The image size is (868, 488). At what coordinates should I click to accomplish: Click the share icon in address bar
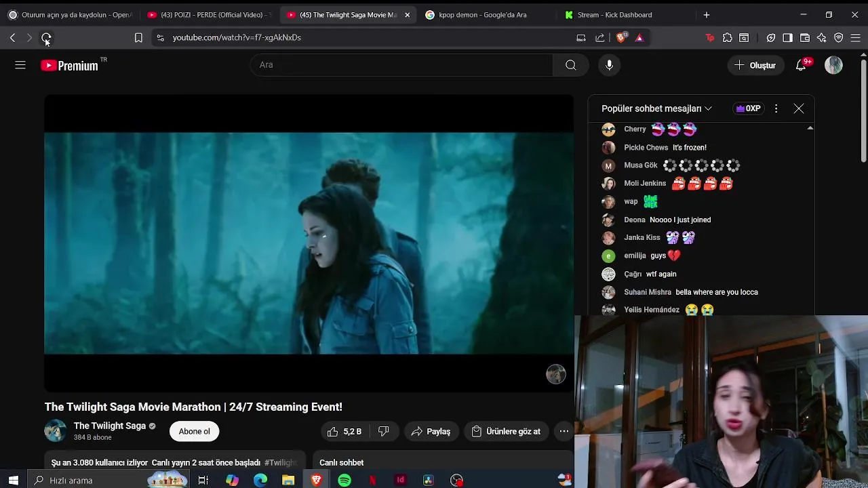click(x=600, y=38)
